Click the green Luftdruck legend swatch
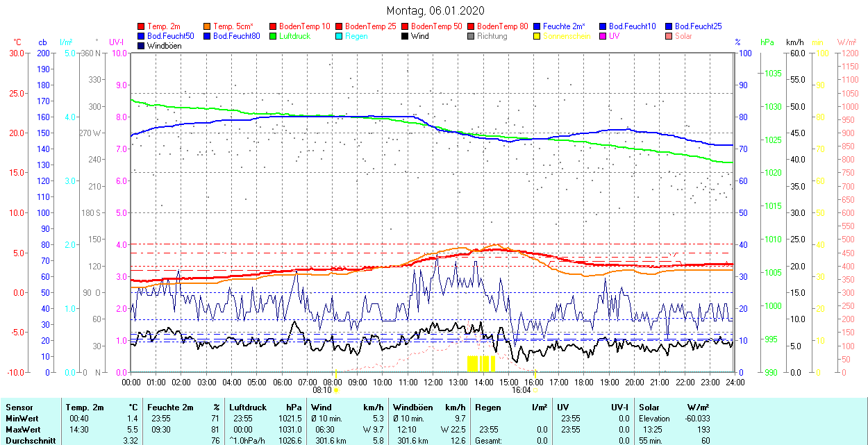The height and width of the screenshot is (445, 868). click(x=273, y=36)
